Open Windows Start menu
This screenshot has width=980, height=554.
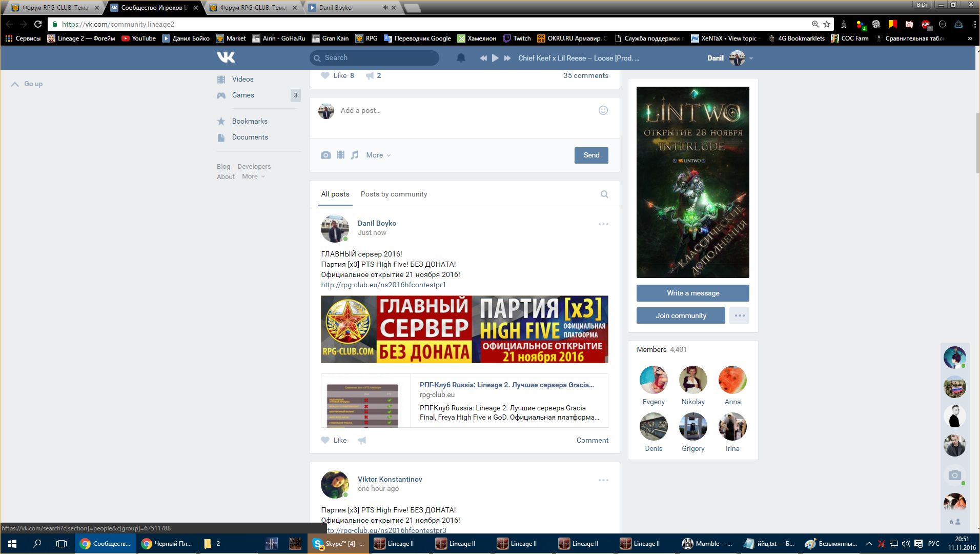[12, 544]
